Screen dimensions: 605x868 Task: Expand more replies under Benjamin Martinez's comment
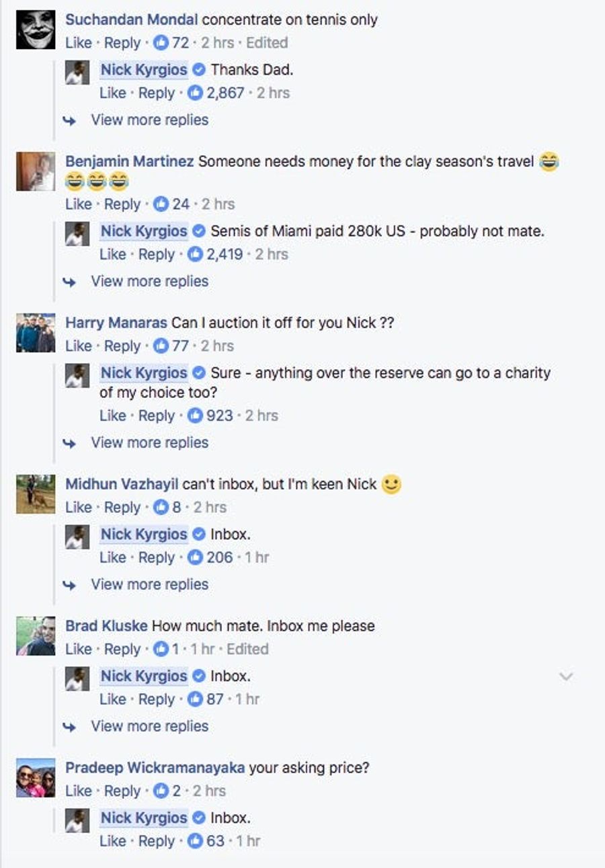click(x=149, y=281)
